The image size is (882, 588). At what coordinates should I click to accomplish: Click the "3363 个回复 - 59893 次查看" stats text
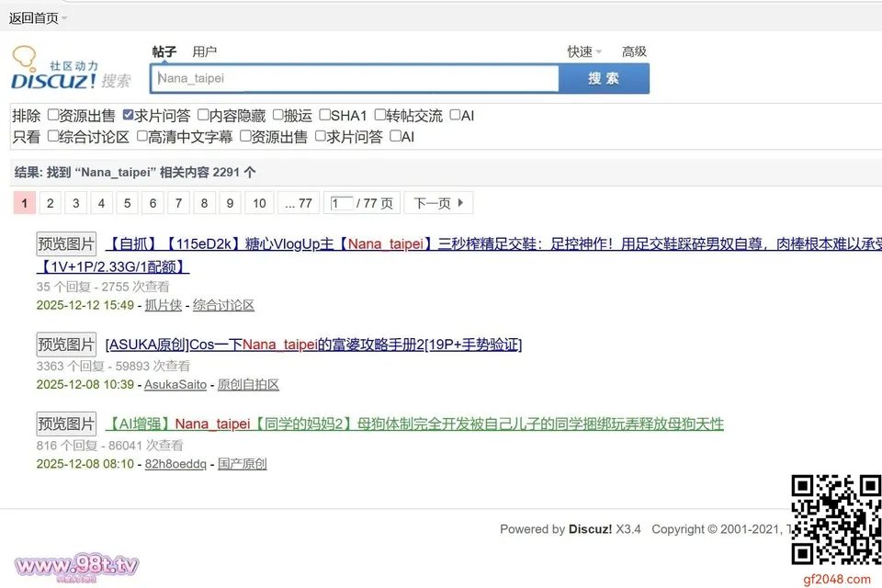(113, 366)
